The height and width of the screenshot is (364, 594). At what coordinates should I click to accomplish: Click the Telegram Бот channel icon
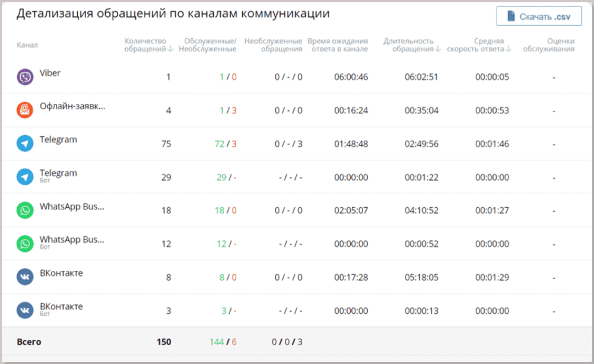pos(25,177)
